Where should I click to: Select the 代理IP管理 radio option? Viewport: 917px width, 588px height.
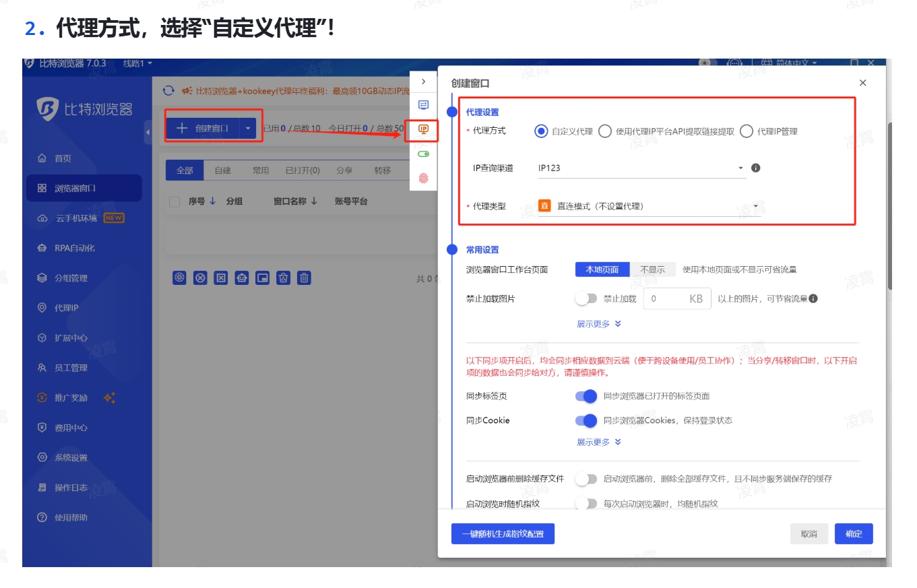pyautogui.click(x=746, y=131)
